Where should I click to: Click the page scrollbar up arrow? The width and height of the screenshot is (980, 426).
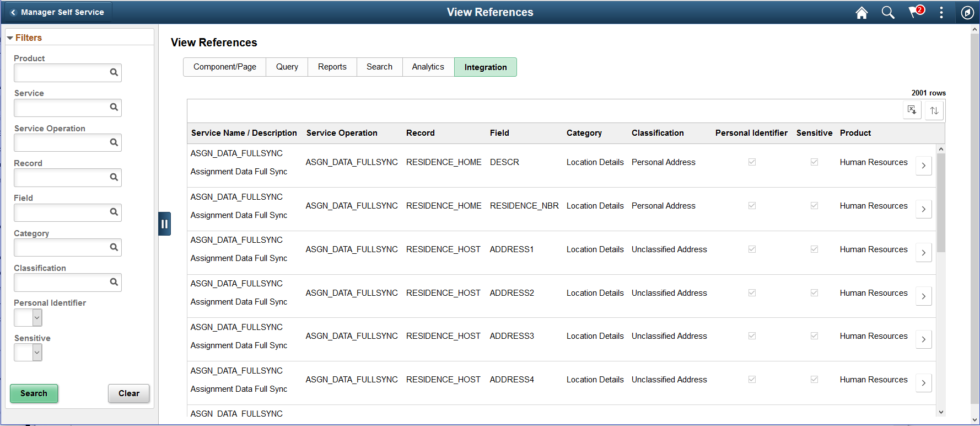975,29
